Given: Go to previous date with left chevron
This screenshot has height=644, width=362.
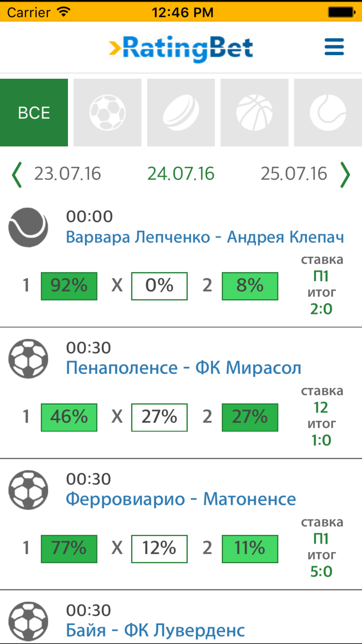Looking at the screenshot, I should [17, 175].
